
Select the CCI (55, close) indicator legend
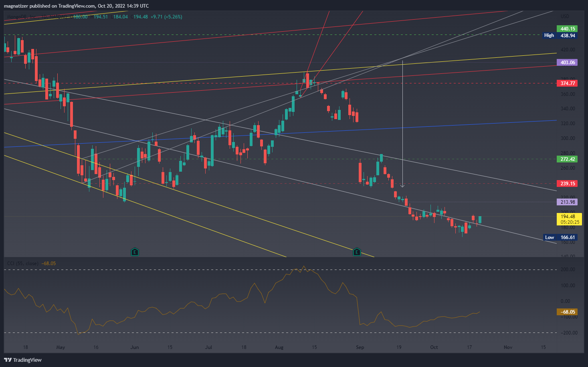point(23,264)
